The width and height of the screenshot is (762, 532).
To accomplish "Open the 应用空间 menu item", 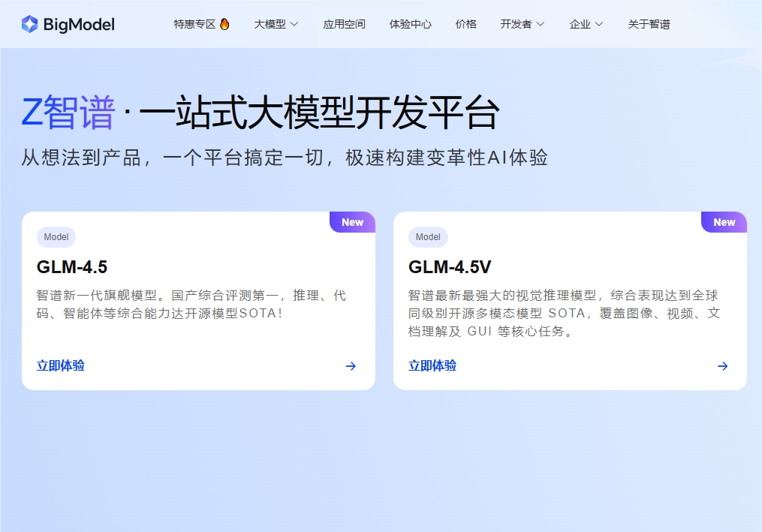I will tap(344, 24).
